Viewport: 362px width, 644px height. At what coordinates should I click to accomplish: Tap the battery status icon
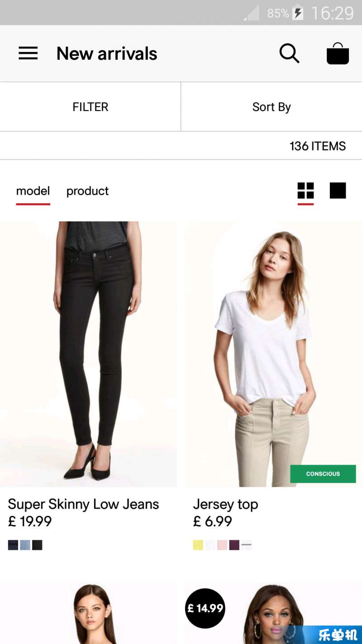coord(297,13)
